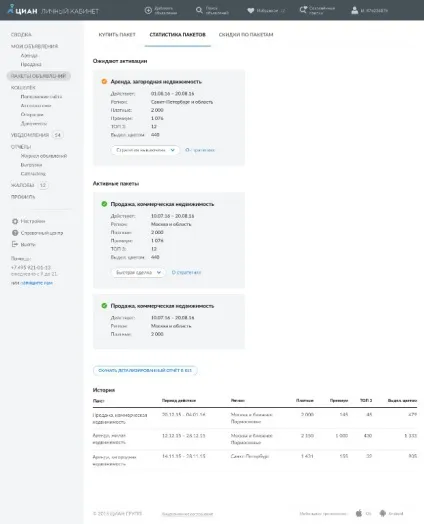Open Сводка in sidebar
This screenshot has height=524, width=424.
point(21,35)
